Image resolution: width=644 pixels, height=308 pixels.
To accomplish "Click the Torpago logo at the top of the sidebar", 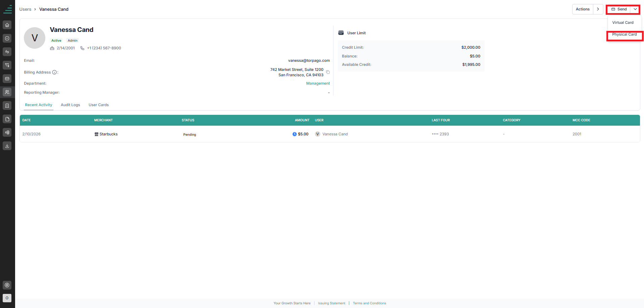I will pos(7,9).
